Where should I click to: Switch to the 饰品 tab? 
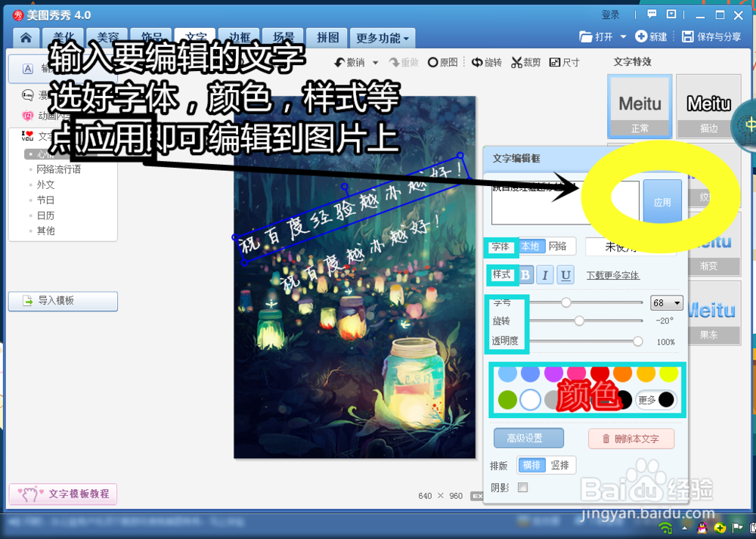point(151,38)
